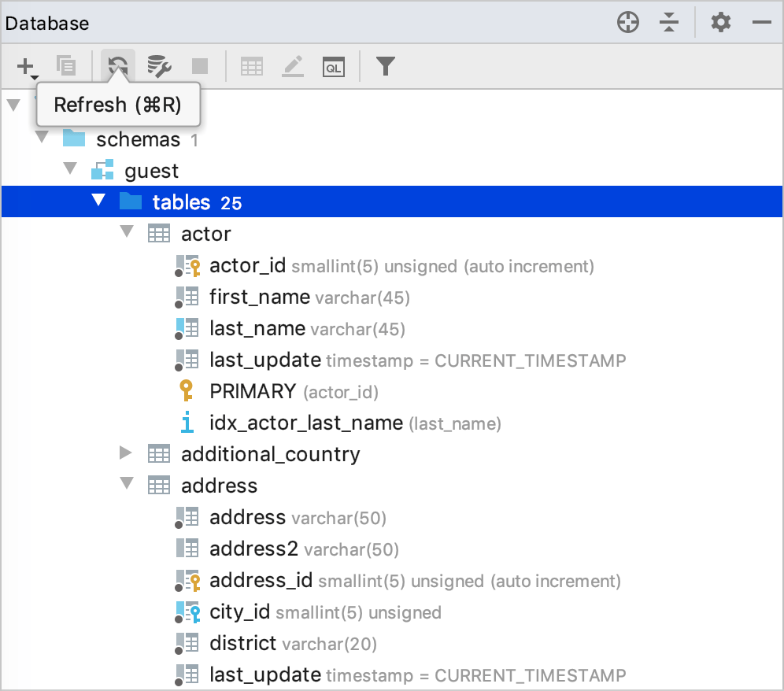Collapse the schemas node
This screenshot has width=784, height=691.
tap(42, 136)
